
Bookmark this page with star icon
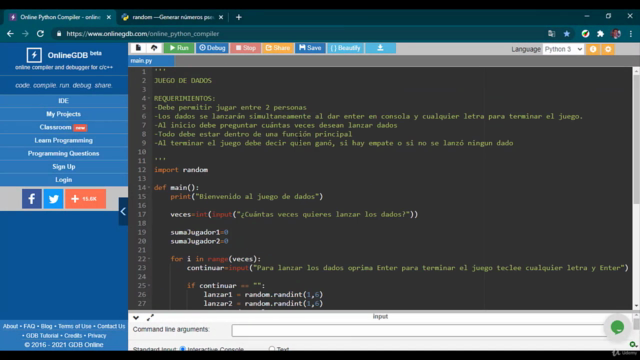click(567, 34)
